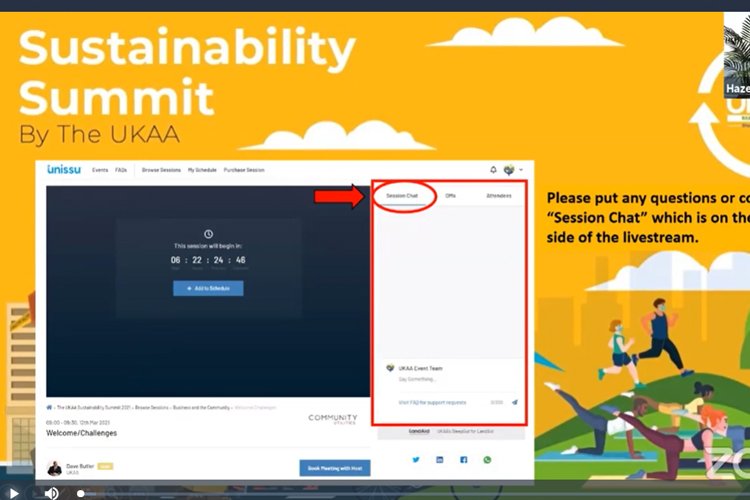
Task: Click the notification bell icon
Action: 493,170
